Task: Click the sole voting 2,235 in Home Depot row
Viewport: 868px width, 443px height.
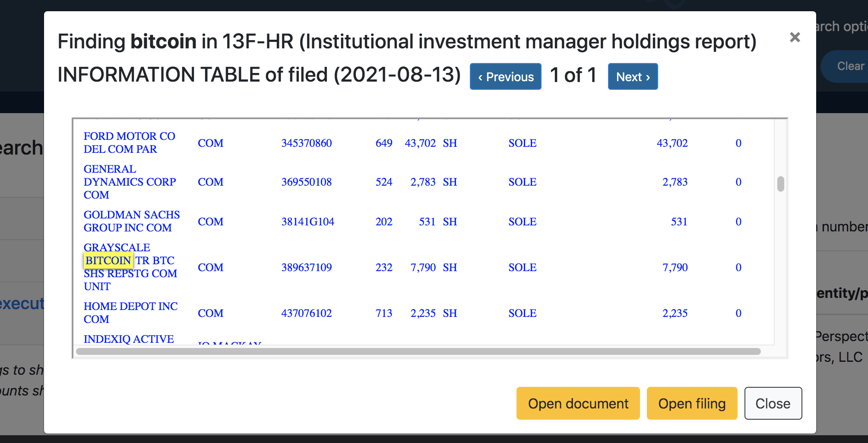Action: click(675, 313)
